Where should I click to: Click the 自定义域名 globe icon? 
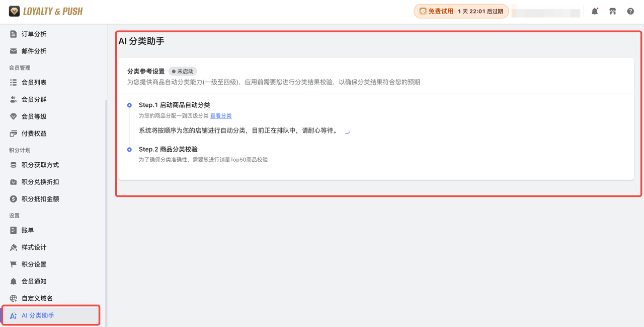pos(14,298)
